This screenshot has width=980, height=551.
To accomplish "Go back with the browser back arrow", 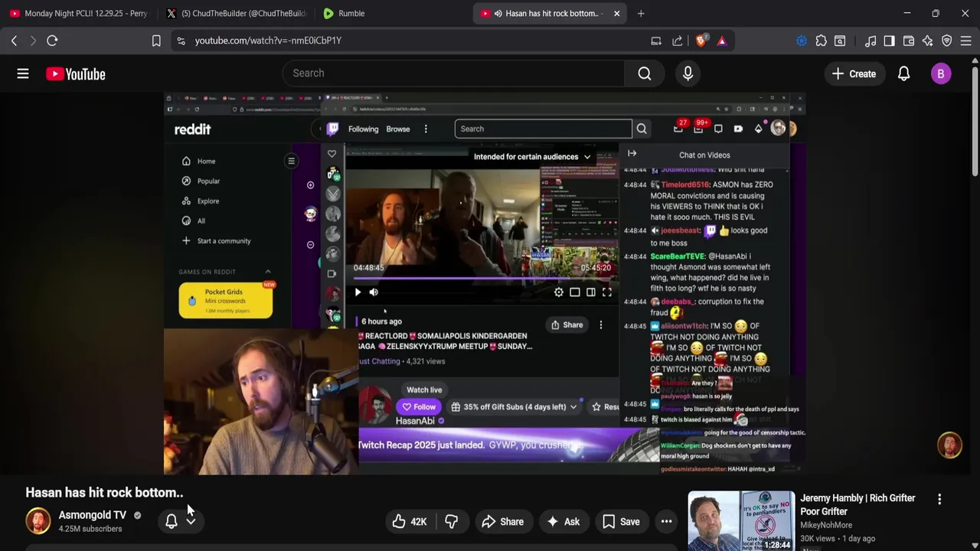I will (x=14, y=41).
